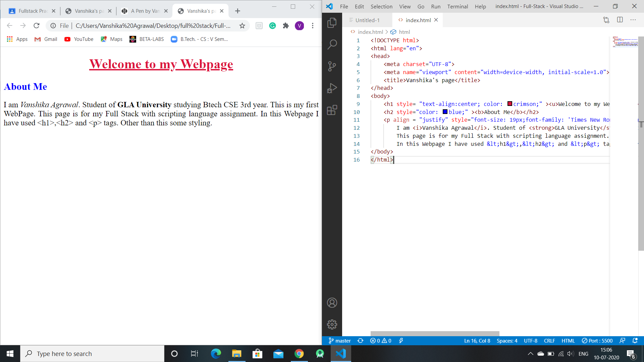
Task: Open the Explorer view in activity bar
Action: (x=332, y=23)
